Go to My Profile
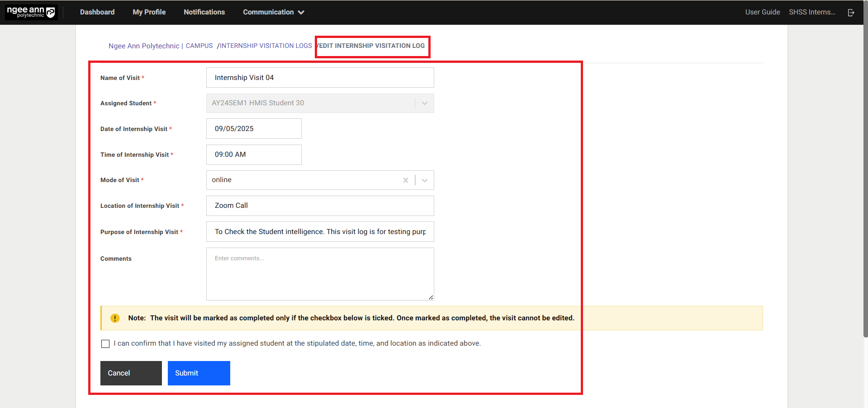Image resolution: width=868 pixels, height=408 pixels. pyautogui.click(x=149, y=12)
